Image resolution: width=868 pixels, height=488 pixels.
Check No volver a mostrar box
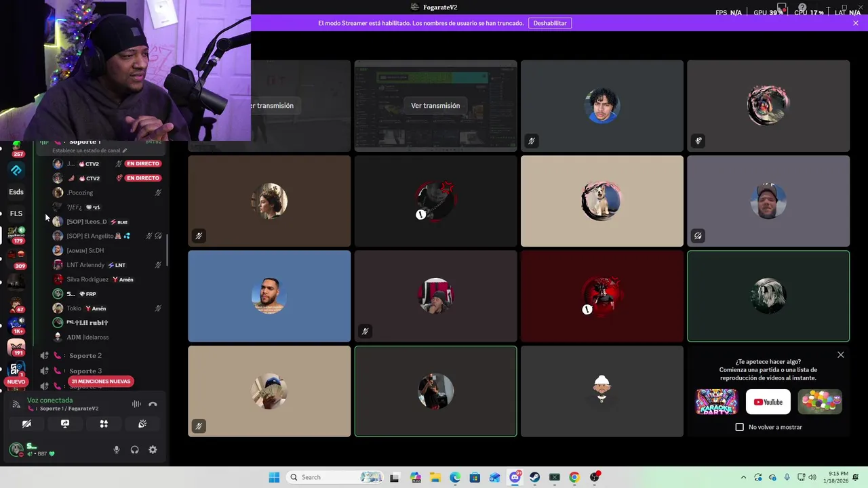tap(740, 427)
